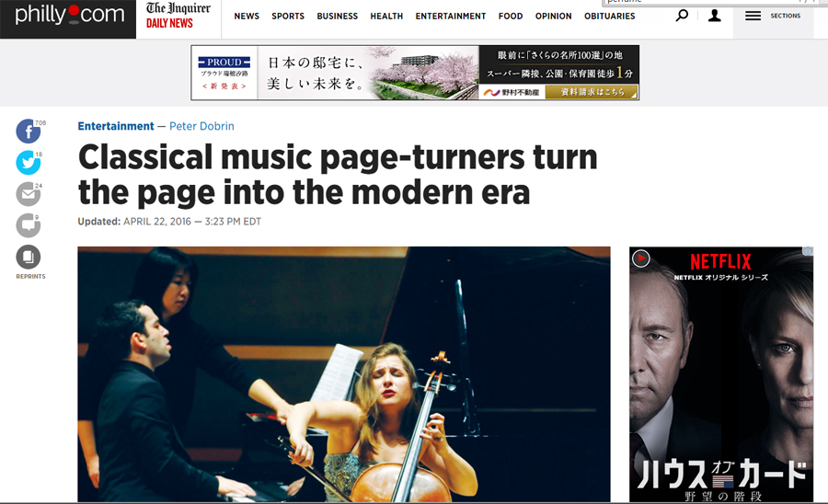
Task: Share article on Twitter
Action: (x=29, y=163)
